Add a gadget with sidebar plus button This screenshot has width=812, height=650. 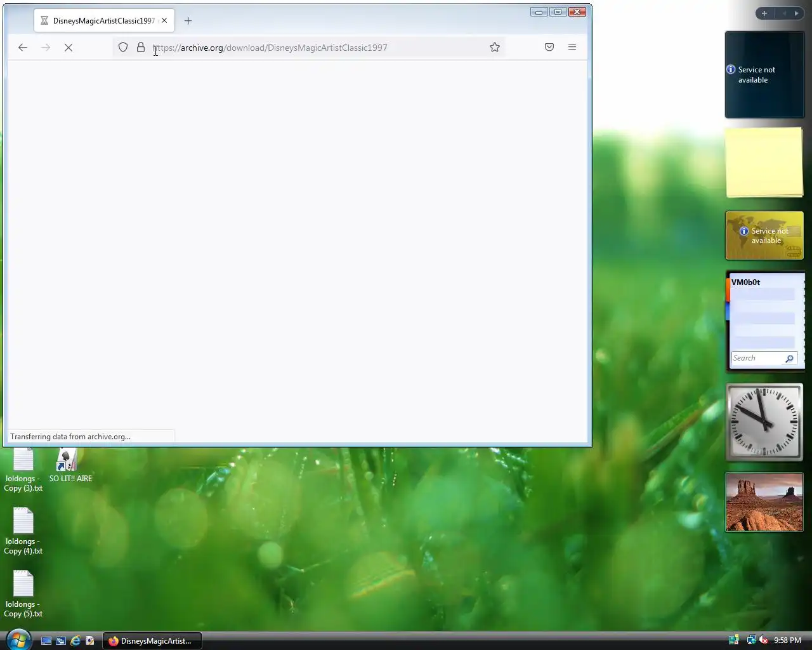[764, 13]
